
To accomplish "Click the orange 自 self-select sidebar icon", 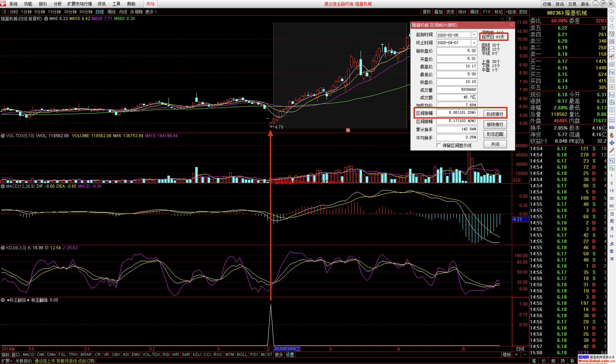I will pos(612,87).
